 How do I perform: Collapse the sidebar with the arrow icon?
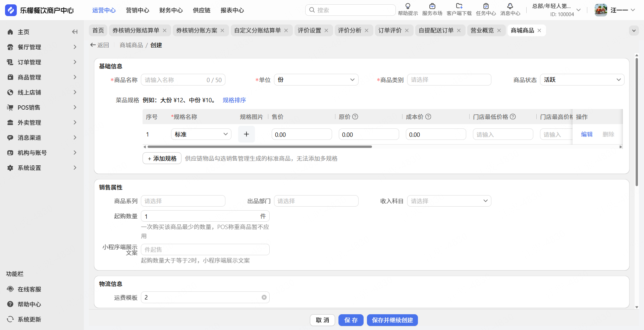[75, 32]
